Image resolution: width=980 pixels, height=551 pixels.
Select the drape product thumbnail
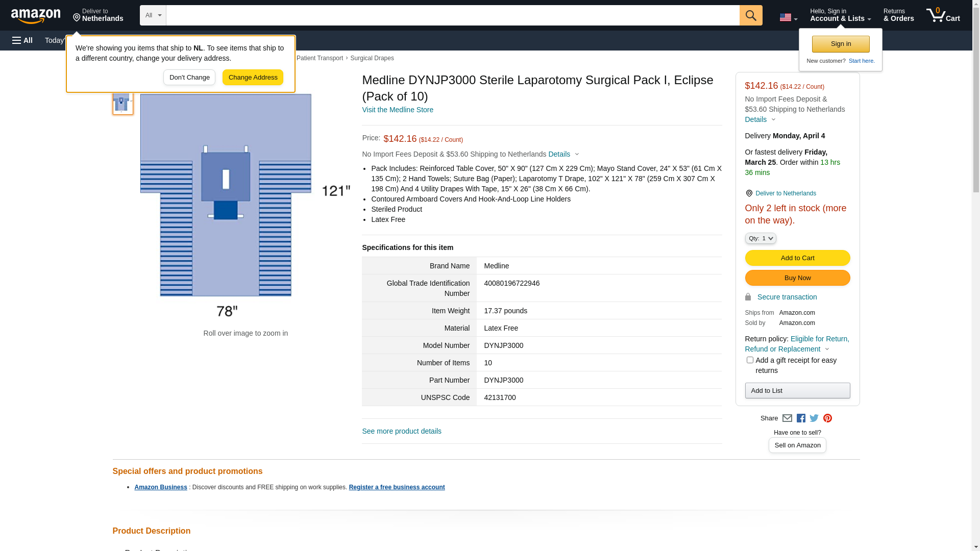click(x=122, y=103)
